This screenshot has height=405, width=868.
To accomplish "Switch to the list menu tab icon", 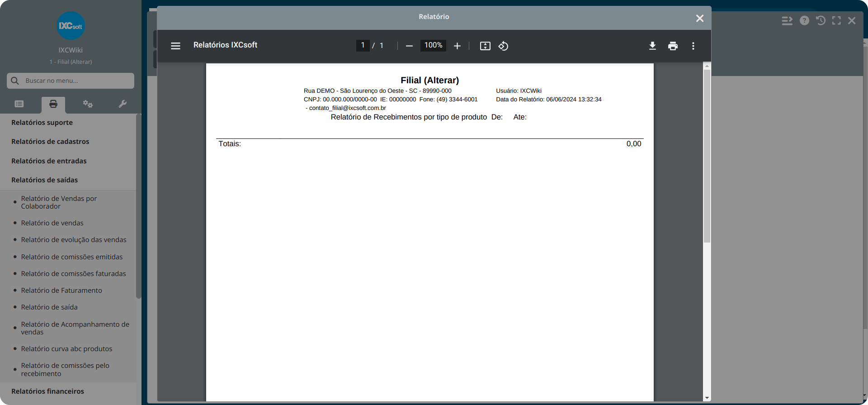I will coord(19,104).
